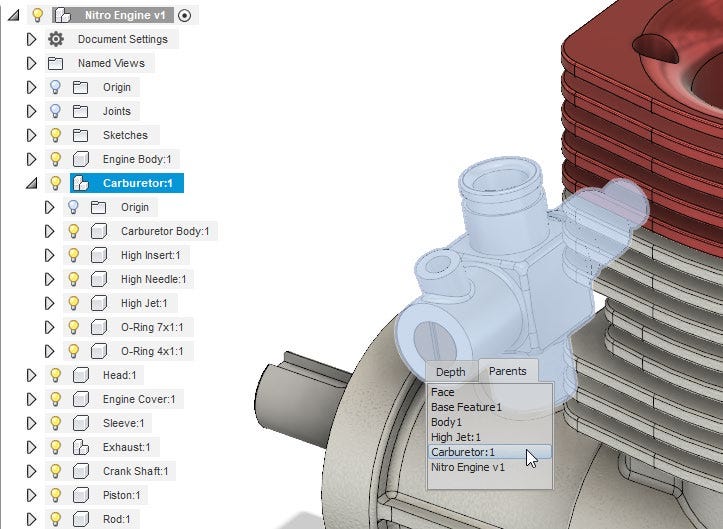Choose Body1 in the Parents list
Image resolution: width=723 pixels, height=529 pixels.
click(489, 422)
